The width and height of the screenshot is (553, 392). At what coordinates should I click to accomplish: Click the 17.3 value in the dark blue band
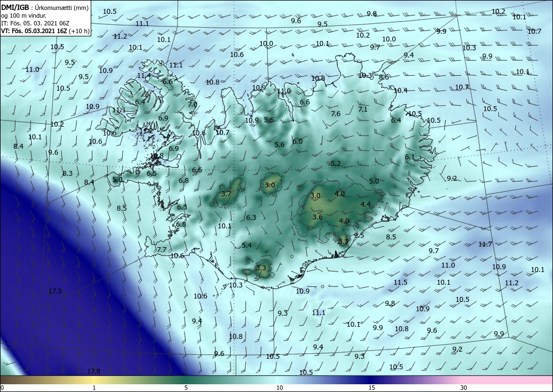55,291
